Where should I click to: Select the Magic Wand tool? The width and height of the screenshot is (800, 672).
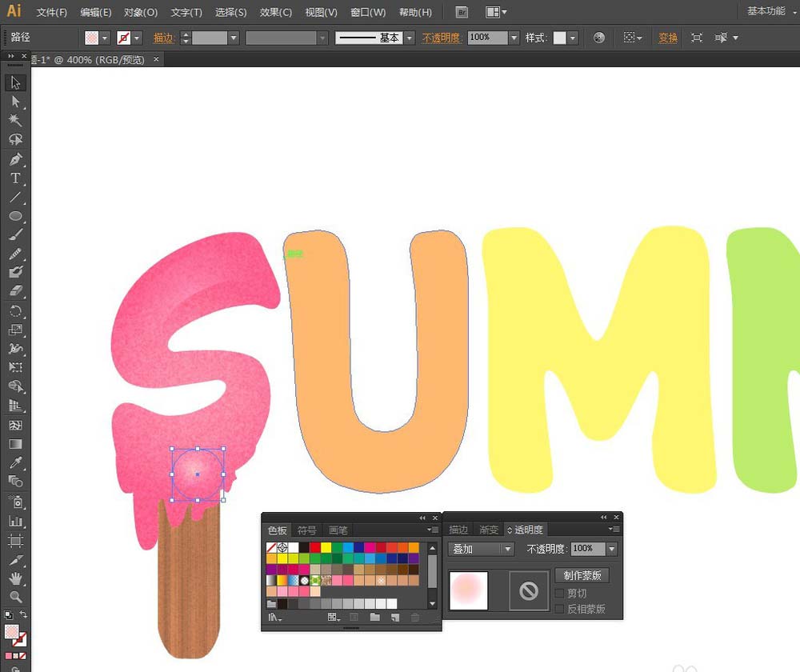click(x=15, y=121)
